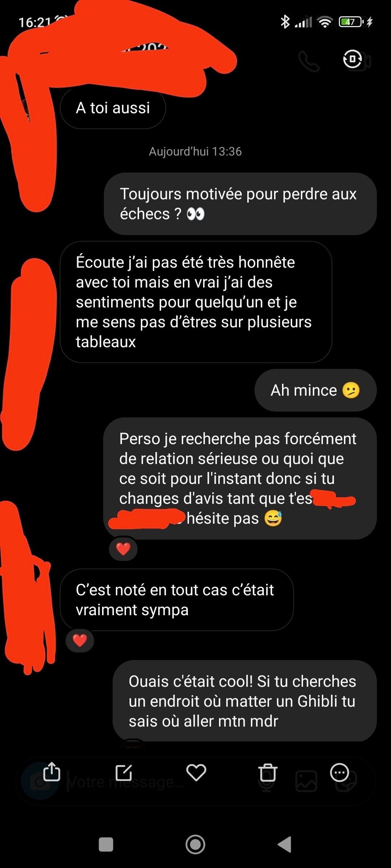This screenshot has width=391, height=868.
Task: Open more options three-dots circle icon
Action: coord(340,773)
